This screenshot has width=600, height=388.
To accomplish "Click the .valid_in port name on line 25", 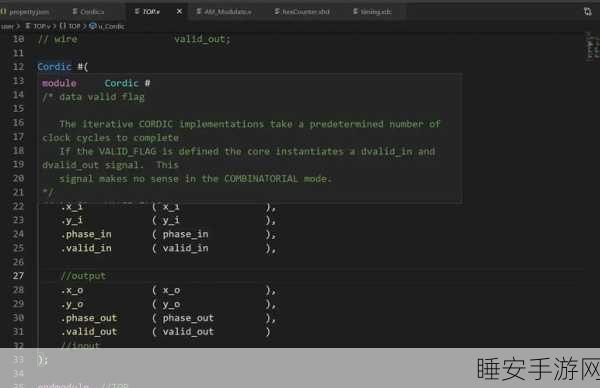I will point(86,248).
